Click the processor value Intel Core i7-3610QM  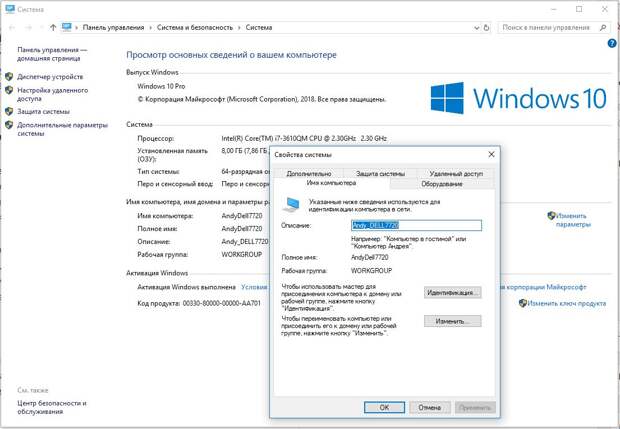304,138
